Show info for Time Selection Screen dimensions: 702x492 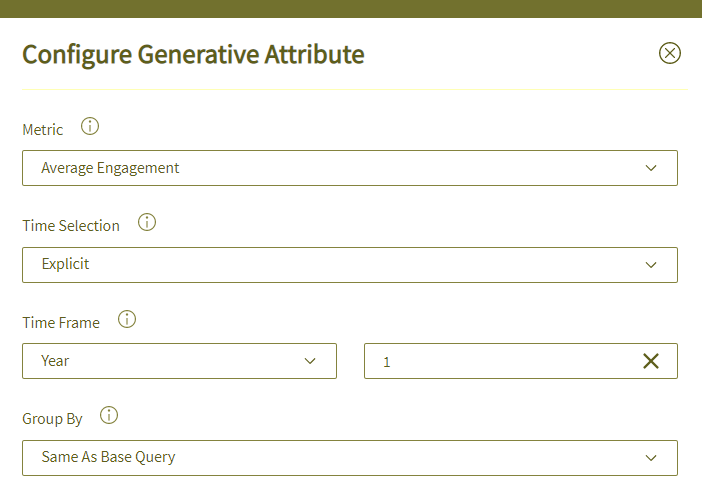(x=147, y=222)
